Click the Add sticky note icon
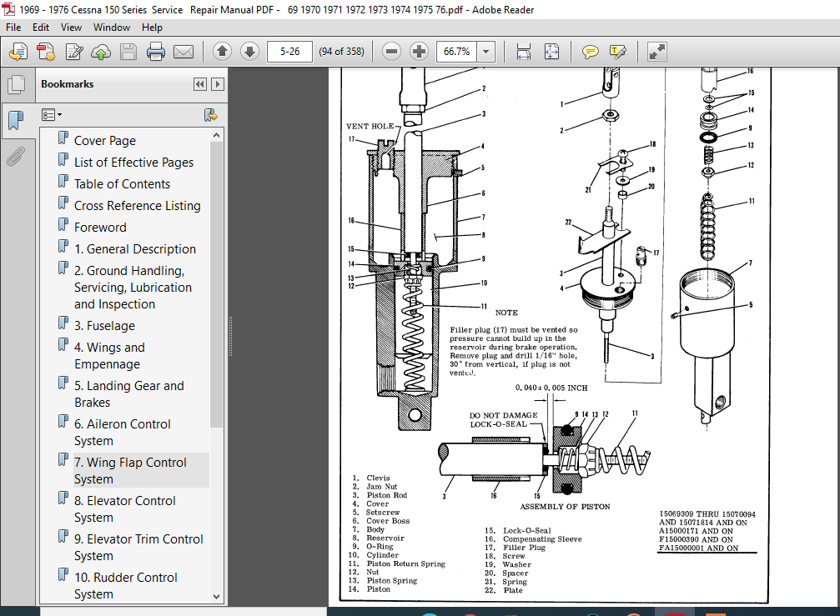 [x=590, y=52]
